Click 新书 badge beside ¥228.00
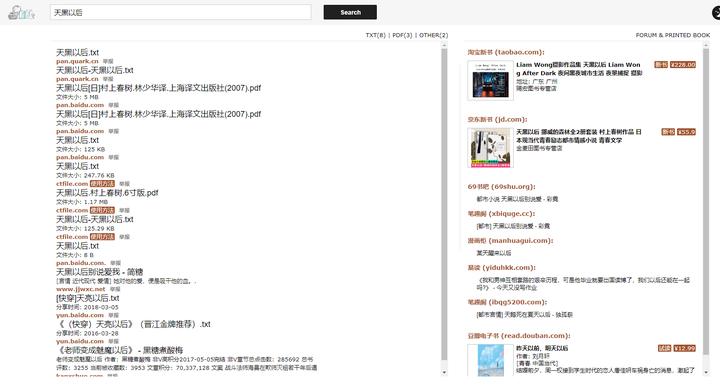720x388 pixels. (661, 65)
